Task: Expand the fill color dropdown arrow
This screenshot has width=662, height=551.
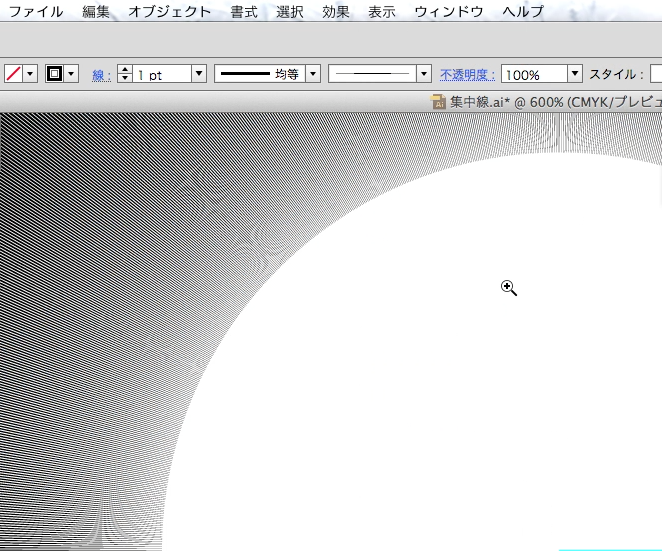Action: [x=30, y=74]
